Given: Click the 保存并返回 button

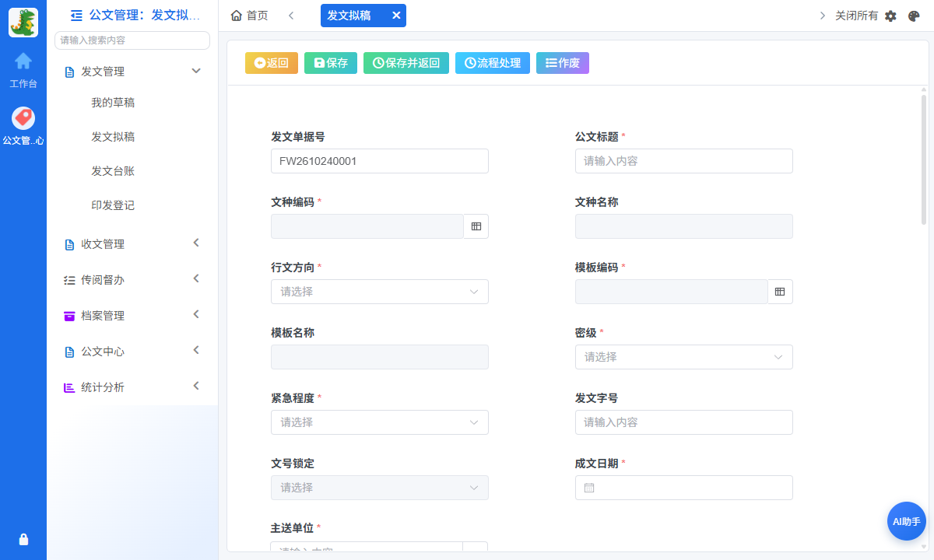Looking at the screenshot, I should tap(406, 63).
